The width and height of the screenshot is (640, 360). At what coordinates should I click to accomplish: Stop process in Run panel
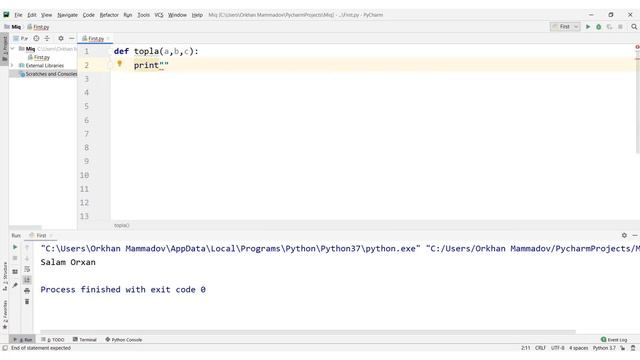(15, 258)
